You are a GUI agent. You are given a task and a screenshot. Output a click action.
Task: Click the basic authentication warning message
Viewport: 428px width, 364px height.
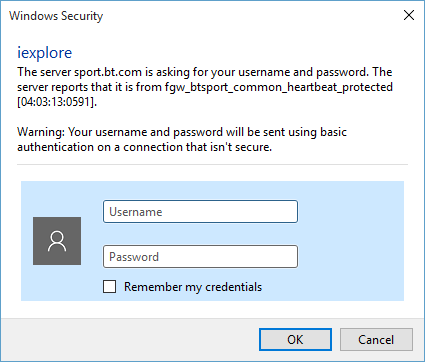point(182,140)
